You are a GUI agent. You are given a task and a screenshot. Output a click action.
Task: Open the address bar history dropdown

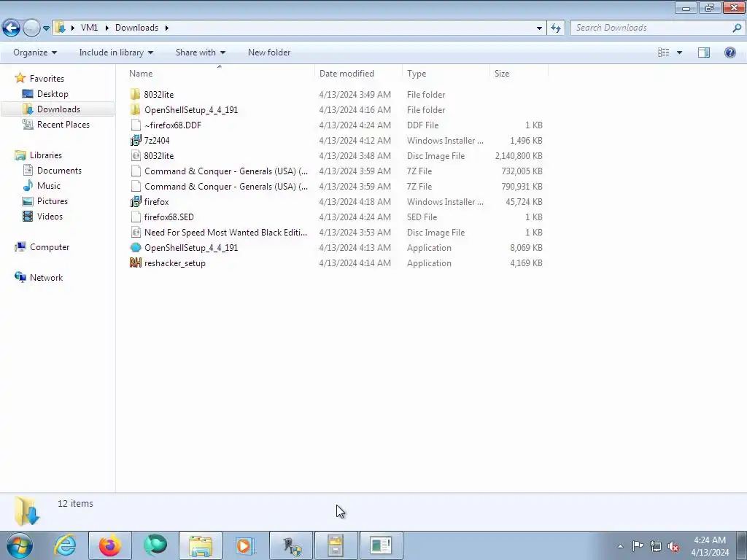pos(539,28)
